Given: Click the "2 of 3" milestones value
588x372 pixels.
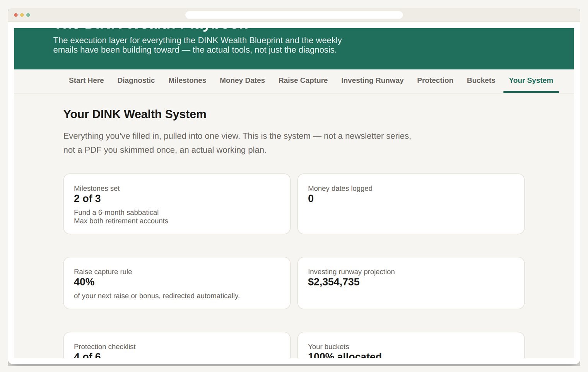Looking at the screenshot, I should click(x=87, y=199).
